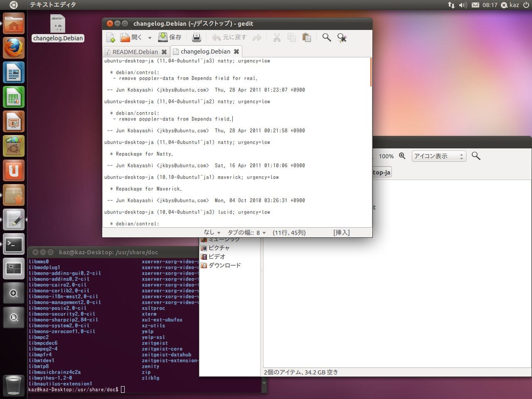Open a file with the 開く button
532x399 pixels.
coord(131,37)
